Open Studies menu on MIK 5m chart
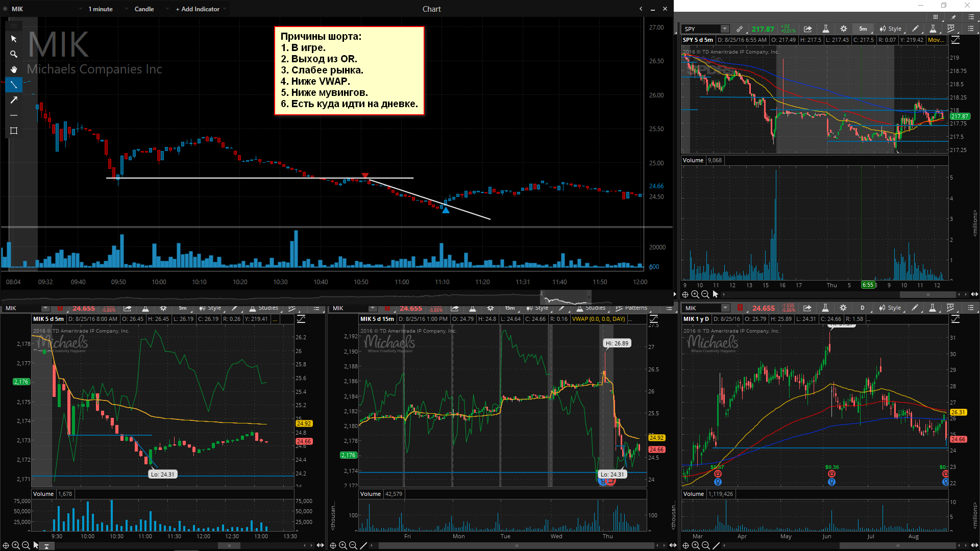Screen dimensions: 980x551 [x=264, y=308]
